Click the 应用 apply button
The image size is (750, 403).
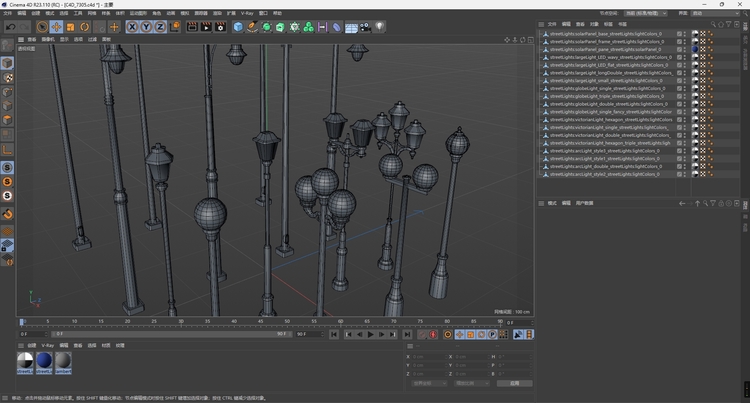point(514,383)
